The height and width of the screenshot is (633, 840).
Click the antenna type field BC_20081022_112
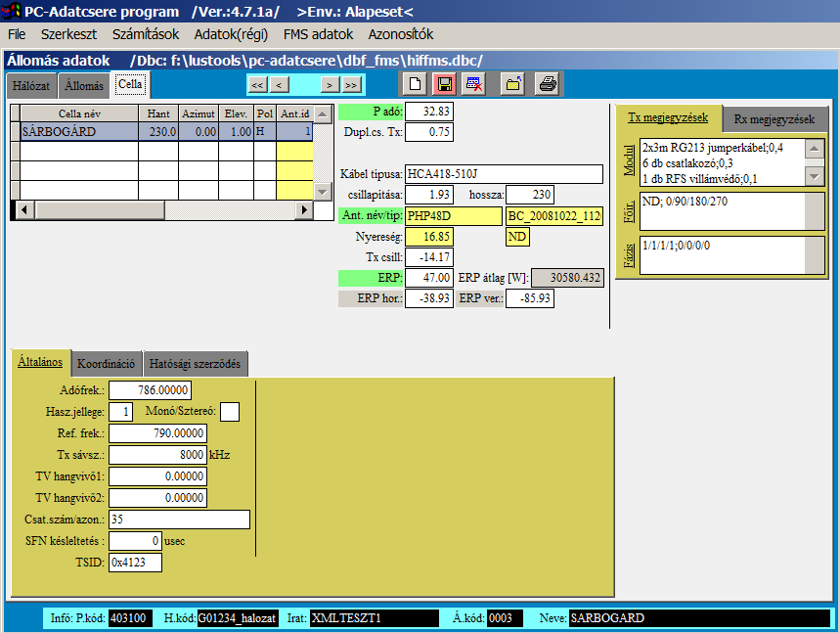554,216
